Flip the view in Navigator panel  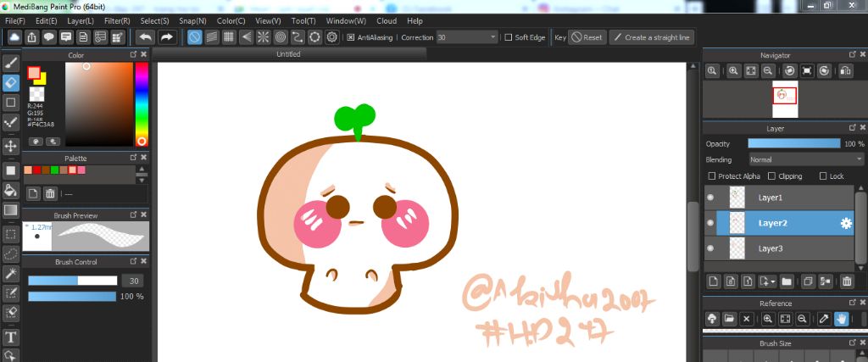tap(846, 71)
